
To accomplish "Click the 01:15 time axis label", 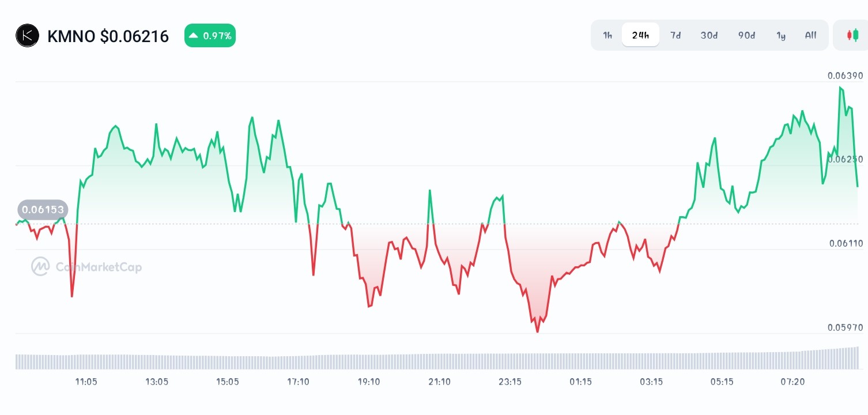I will [x=580, y=382].
